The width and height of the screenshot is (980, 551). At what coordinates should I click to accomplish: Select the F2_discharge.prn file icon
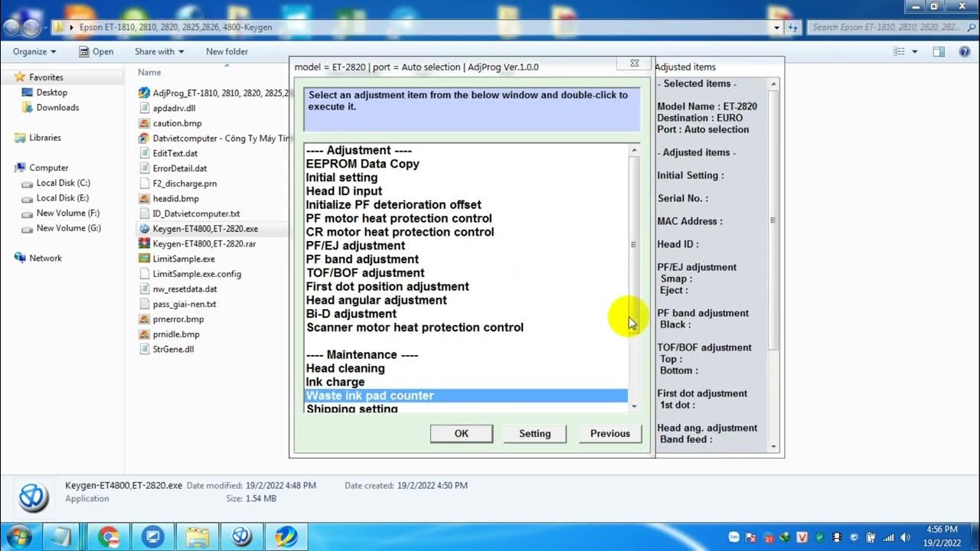(x=144, y=184)
